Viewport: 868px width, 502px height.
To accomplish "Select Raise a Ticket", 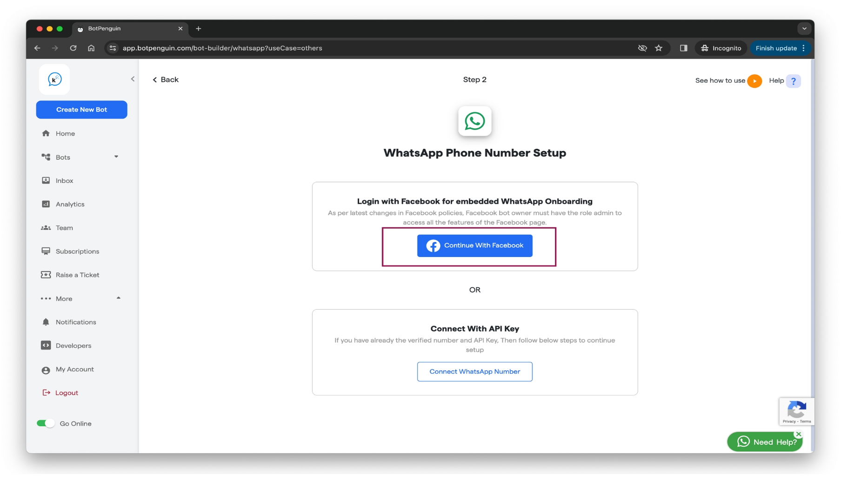I will [x=77, y=275].
